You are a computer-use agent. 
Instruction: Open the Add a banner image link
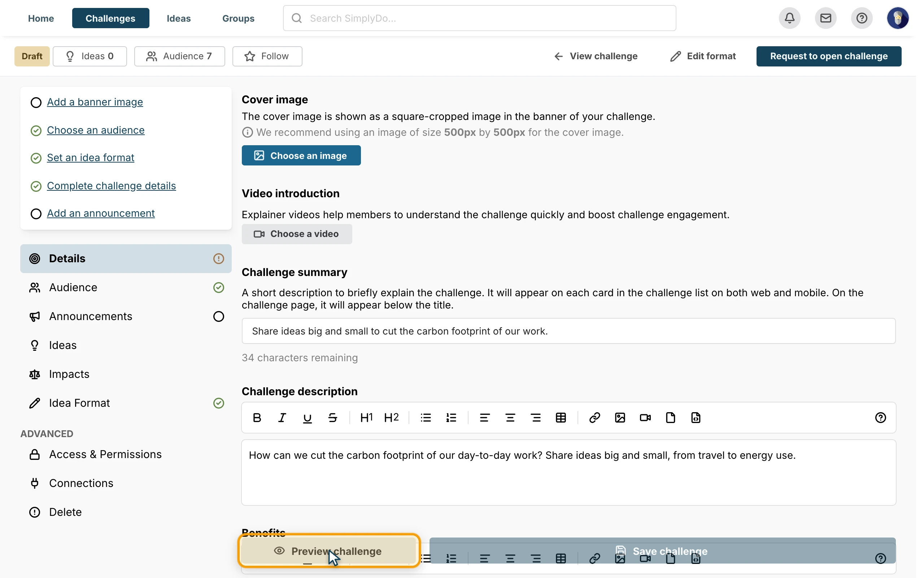[x=95, y=102]
